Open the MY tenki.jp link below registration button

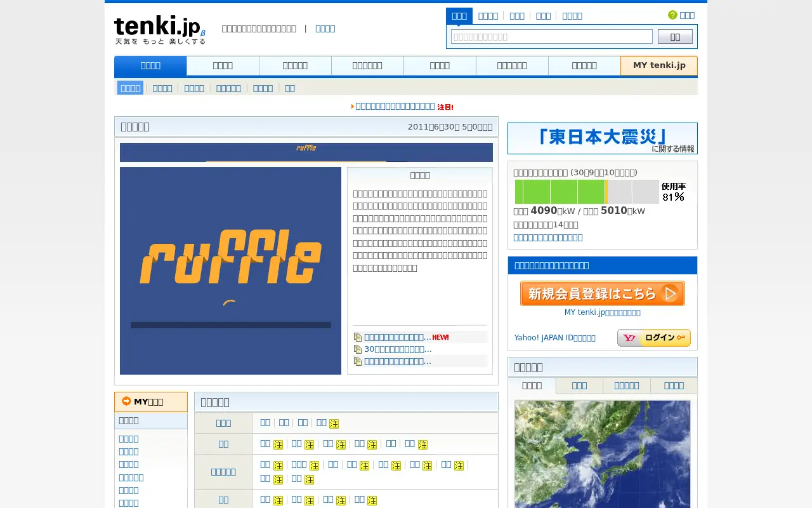click(603, 312)
